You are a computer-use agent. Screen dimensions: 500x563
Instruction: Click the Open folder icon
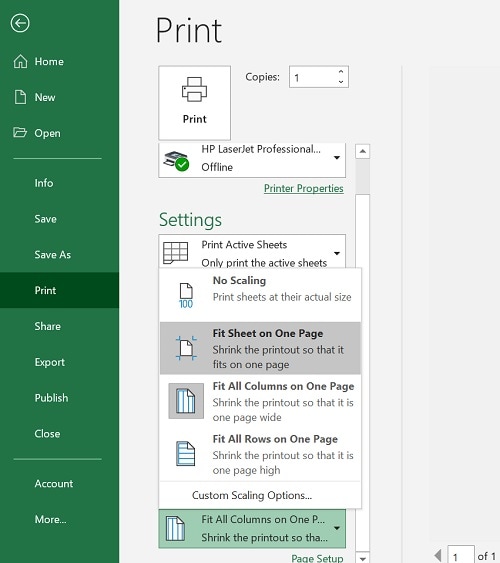coord(20,132)
